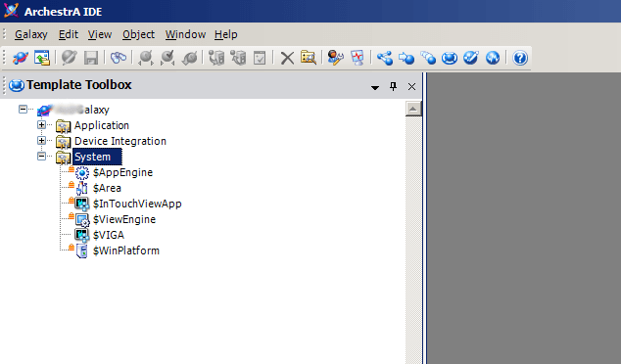Collapse the Galaxy root node
Screen dimensions: 621x364
pos(23,110)
